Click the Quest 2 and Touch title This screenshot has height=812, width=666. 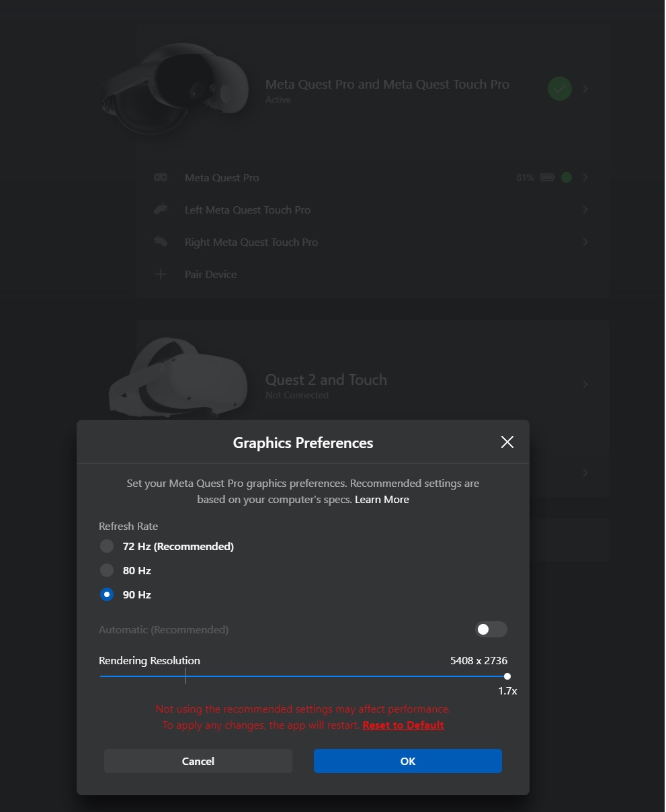[x=326, y=379]
